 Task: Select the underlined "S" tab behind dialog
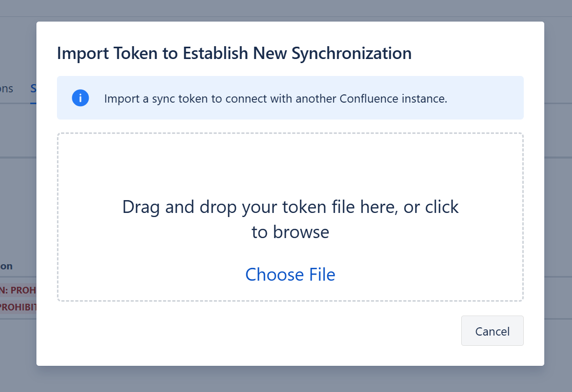[x=33, y=88]
